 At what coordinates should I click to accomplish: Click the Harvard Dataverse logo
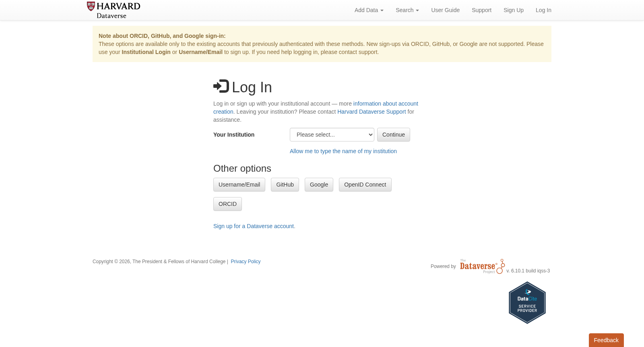click(114, 10)
